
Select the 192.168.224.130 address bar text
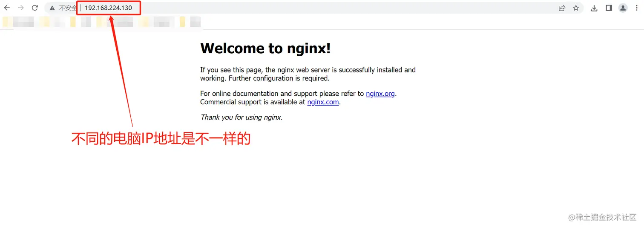point(108,8)
